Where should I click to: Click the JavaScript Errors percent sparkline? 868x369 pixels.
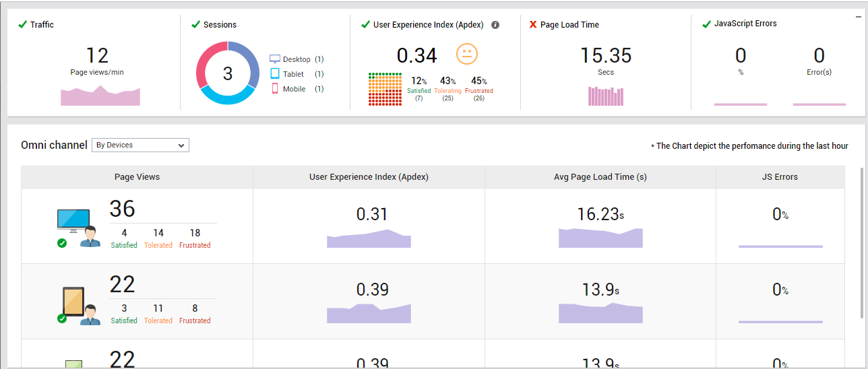coord(741,104)
